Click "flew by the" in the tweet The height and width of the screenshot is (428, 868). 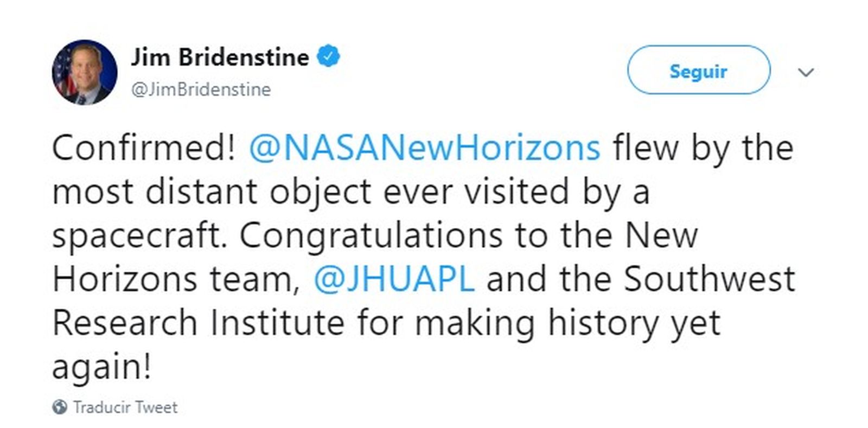(x=703, y=148)
